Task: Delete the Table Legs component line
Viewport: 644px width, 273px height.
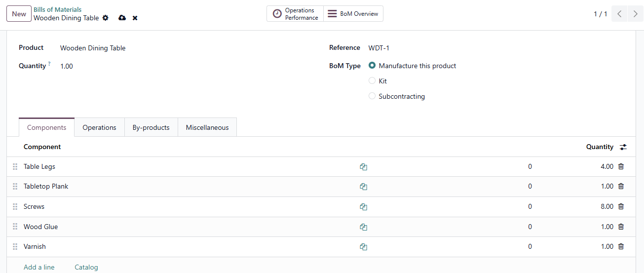Action: [x=621, y=167]
